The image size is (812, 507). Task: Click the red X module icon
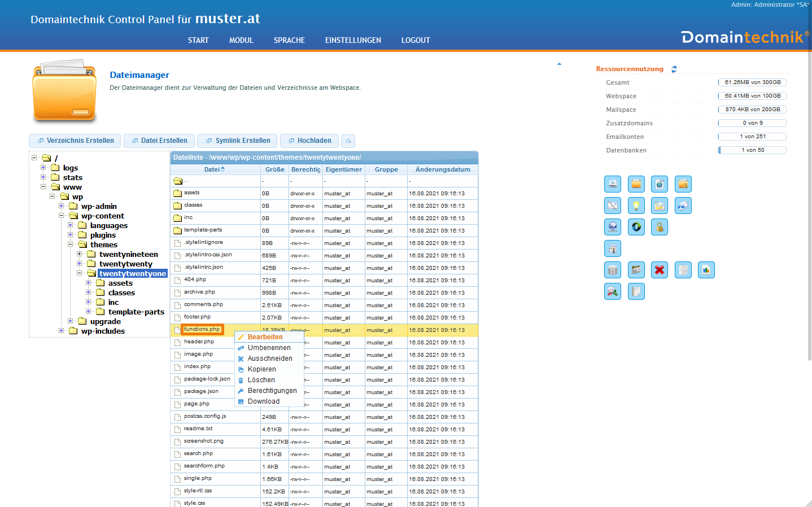[659, 270]
